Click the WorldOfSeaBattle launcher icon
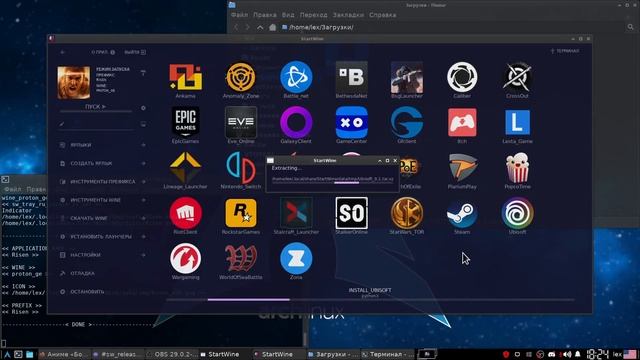 tap(240, 258)
